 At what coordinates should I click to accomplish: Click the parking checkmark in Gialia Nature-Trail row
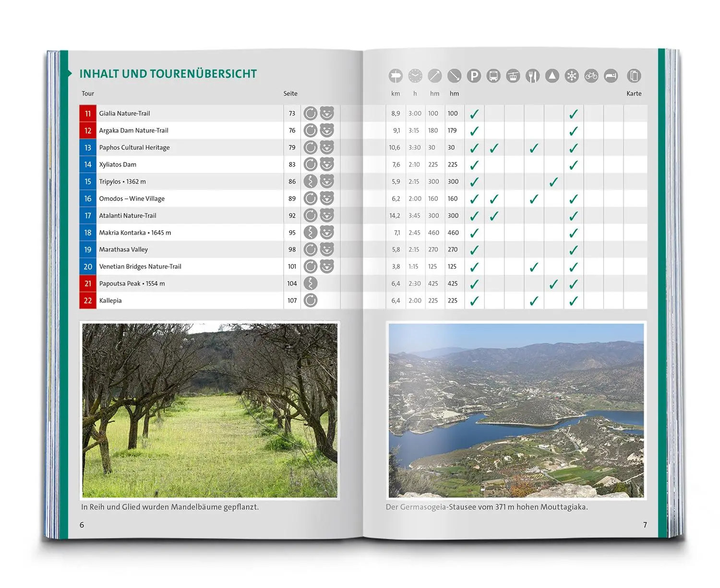pyautogui.click(x=474, y=114)
